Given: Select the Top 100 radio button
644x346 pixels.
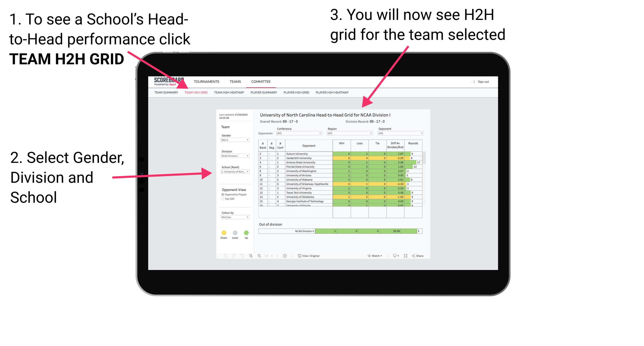Looking at the screenshot, I should (x=221, y=200).
